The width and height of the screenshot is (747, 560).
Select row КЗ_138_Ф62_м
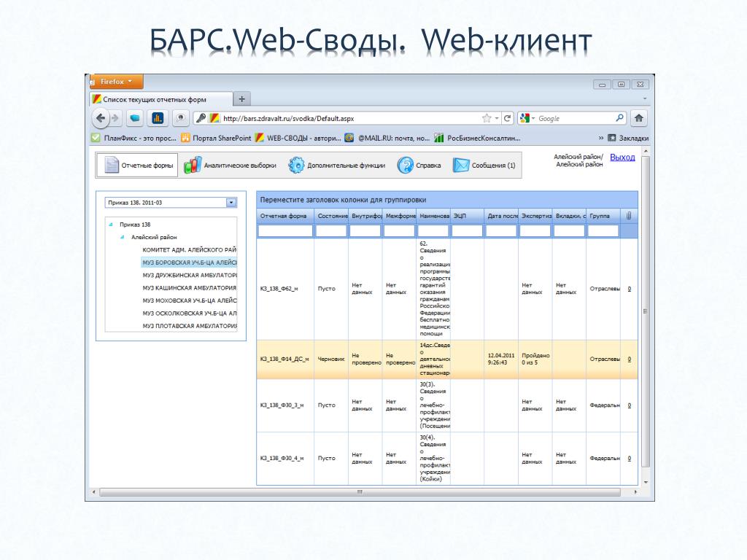click(x=447, y=289)
